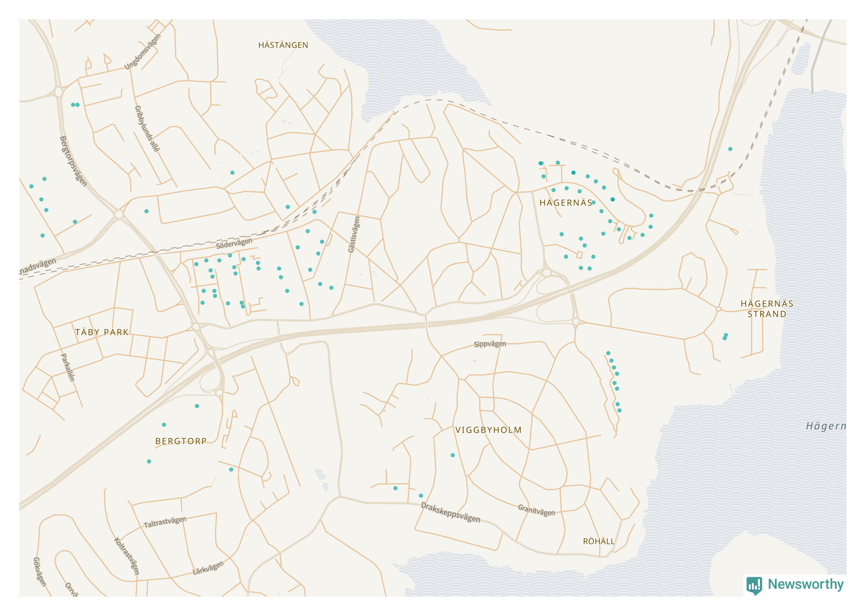Select the Lärkvägen road label
Image resolution: width=866 pixels, height=616 pixels.
pos(208,568)
